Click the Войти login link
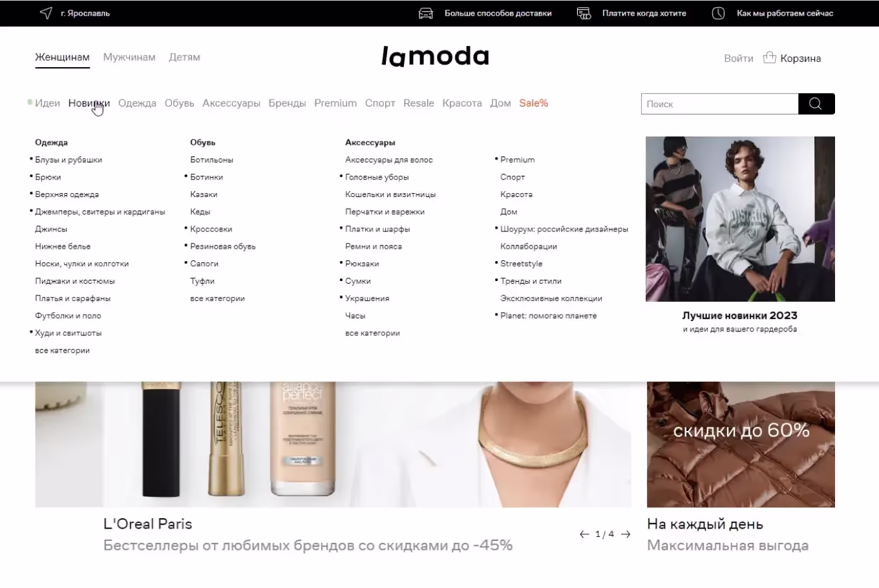This screenshot has width=879, height=588. point(739,58)
